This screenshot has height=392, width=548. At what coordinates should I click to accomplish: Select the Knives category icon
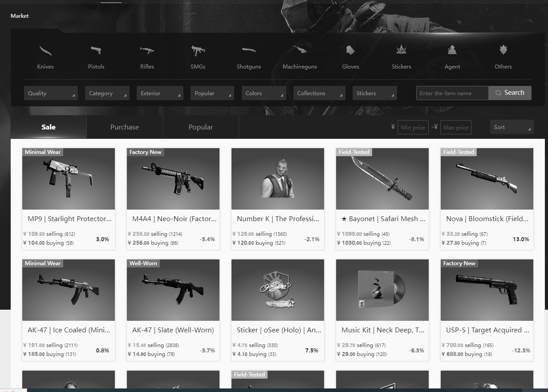tap(45, 51)
